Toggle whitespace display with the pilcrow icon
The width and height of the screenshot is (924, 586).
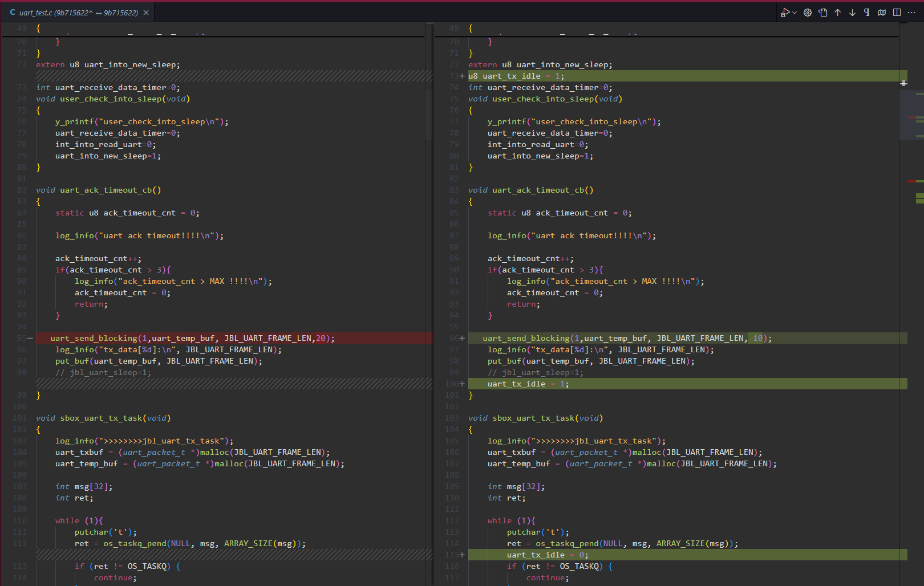click(x=867, y=13)
